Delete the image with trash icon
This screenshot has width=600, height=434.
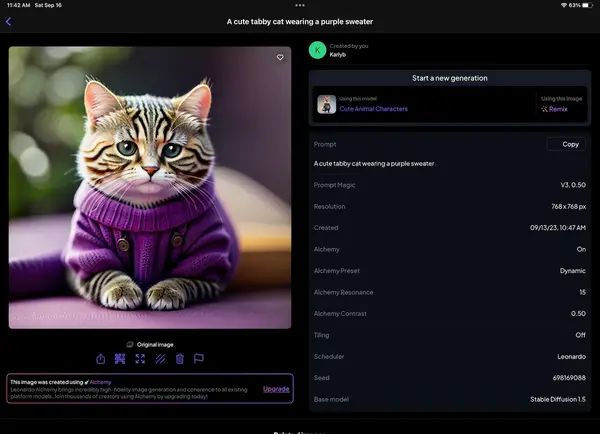coord(179,359)
